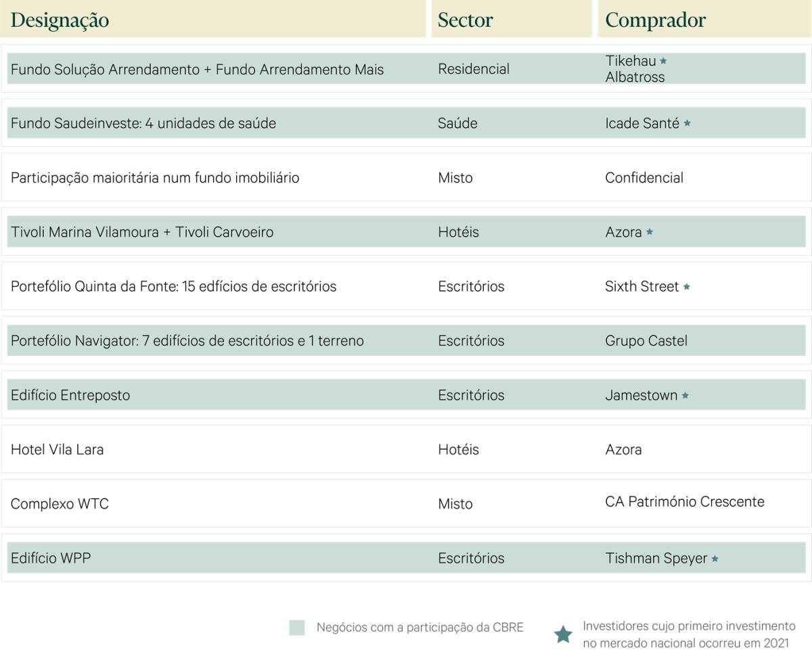Click the Complexo WTC designation

(60, 505)
